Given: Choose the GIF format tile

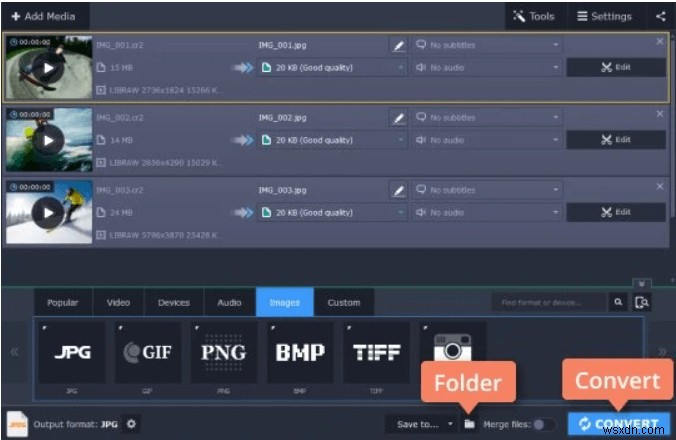Looking at the screenshot, I should (148, 352).
